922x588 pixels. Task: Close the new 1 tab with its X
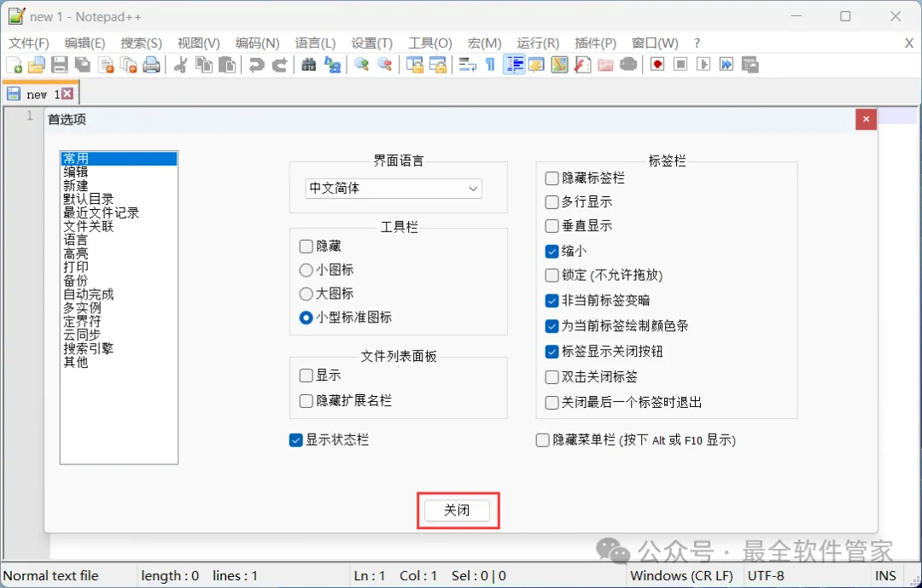[67, 94]
